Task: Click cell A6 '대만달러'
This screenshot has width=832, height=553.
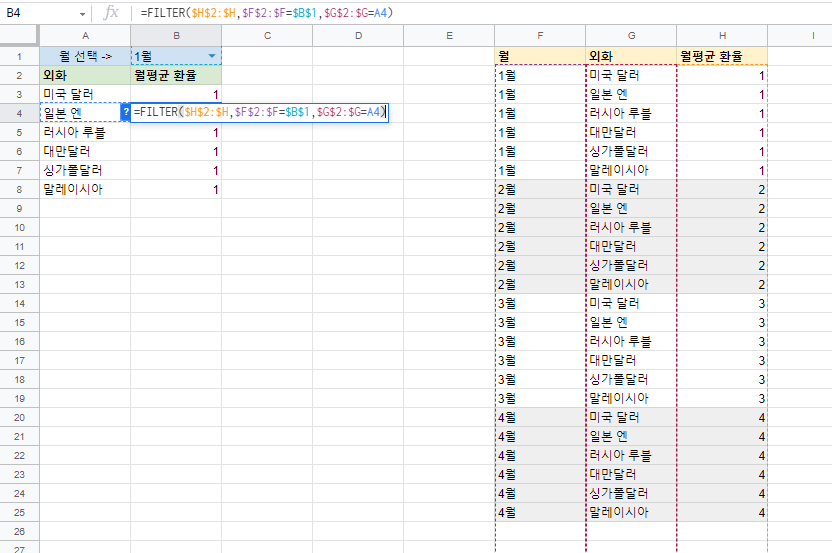Action: point(85,151)
